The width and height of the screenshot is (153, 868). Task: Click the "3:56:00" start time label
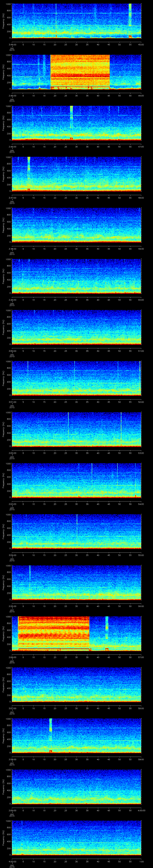click(12, 657)
